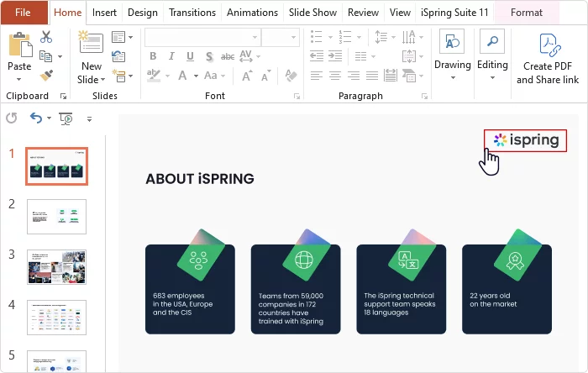Screen dimensions: 588x373
Task: Select slide 3 thumbnail
Action: click(x=56, y=267)
